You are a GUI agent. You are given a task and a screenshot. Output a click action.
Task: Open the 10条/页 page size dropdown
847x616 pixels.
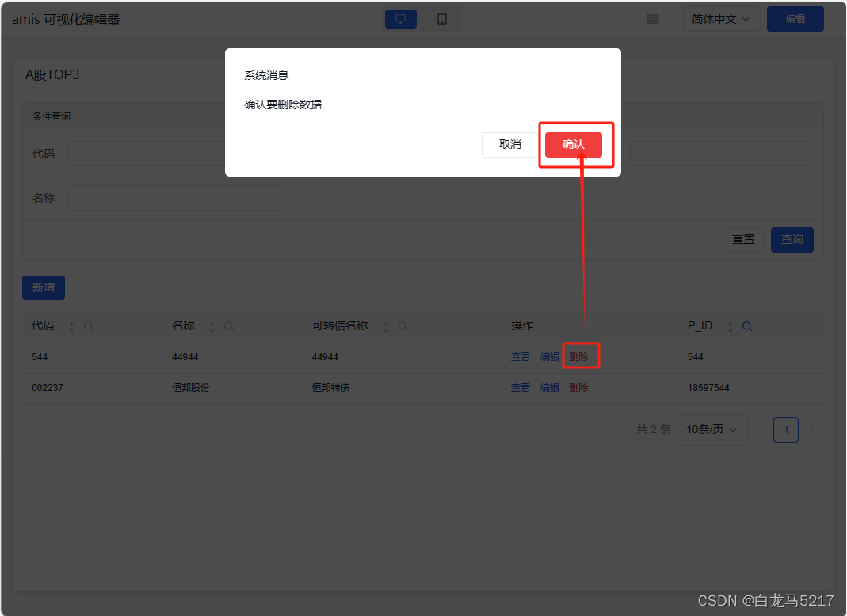coord(712,429)
